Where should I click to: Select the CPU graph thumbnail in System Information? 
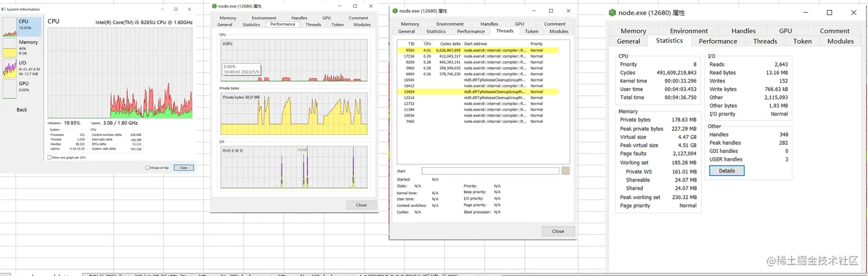tap(10, 27)
